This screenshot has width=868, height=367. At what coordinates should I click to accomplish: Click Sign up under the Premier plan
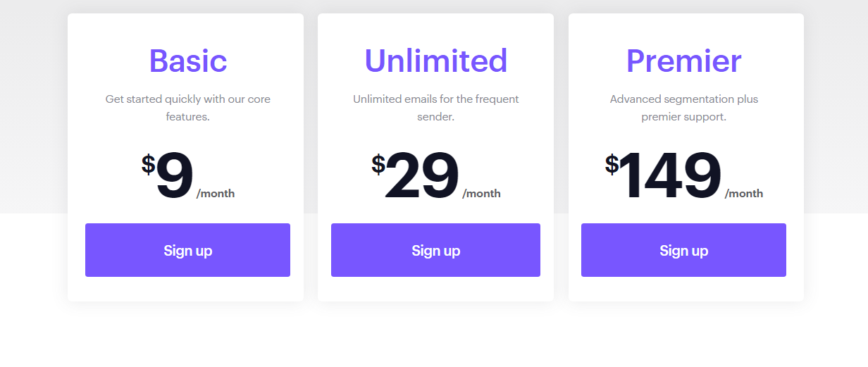tap(683, 250)
